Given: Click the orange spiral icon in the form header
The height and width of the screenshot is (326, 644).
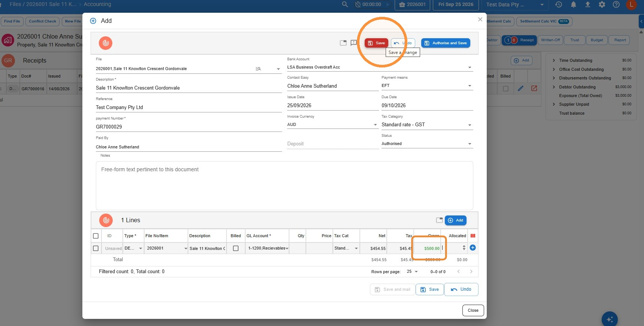Looking at the screenshot, I should click(x=106, y=43).
